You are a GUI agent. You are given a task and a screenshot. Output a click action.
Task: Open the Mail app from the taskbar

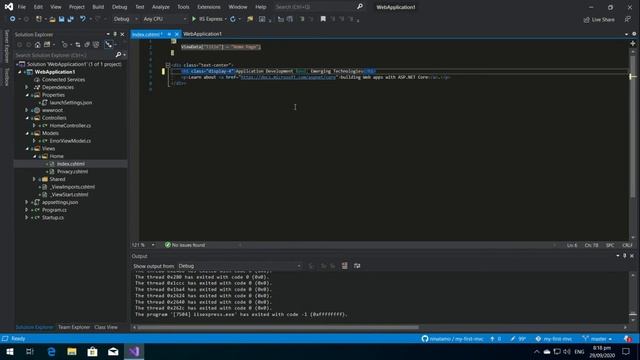click(x=113, y=351)
